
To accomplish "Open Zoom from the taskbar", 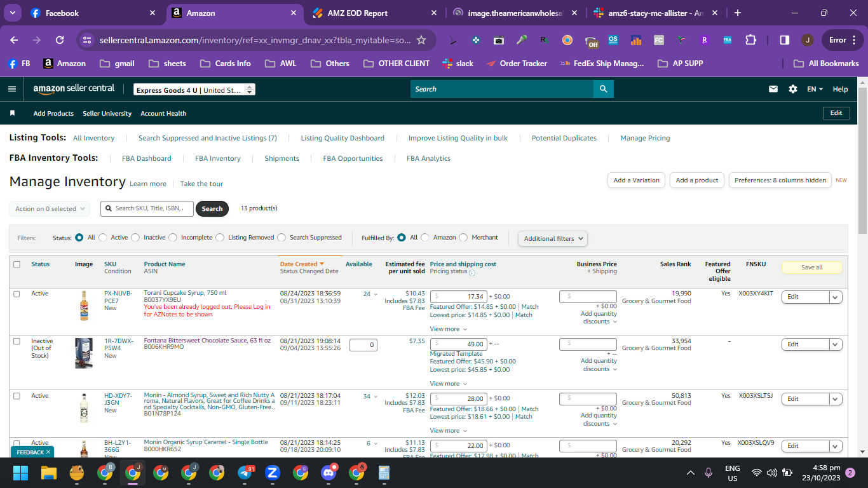I will (x=273, y=473).
